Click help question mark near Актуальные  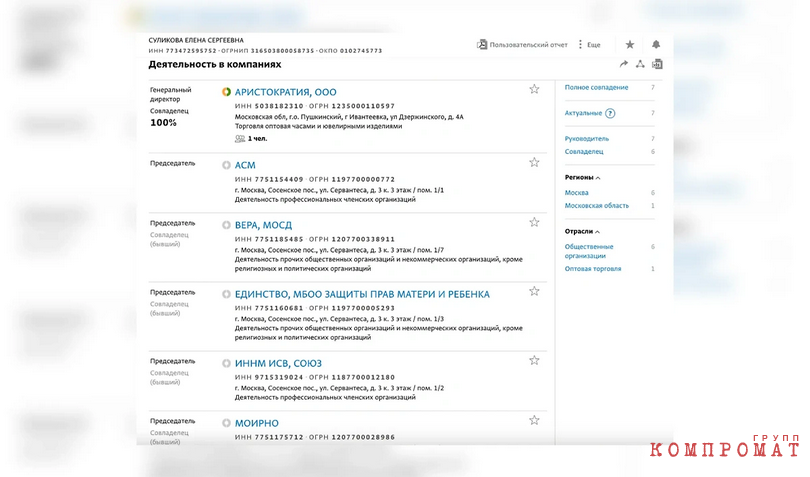click(x=610, y=113)
